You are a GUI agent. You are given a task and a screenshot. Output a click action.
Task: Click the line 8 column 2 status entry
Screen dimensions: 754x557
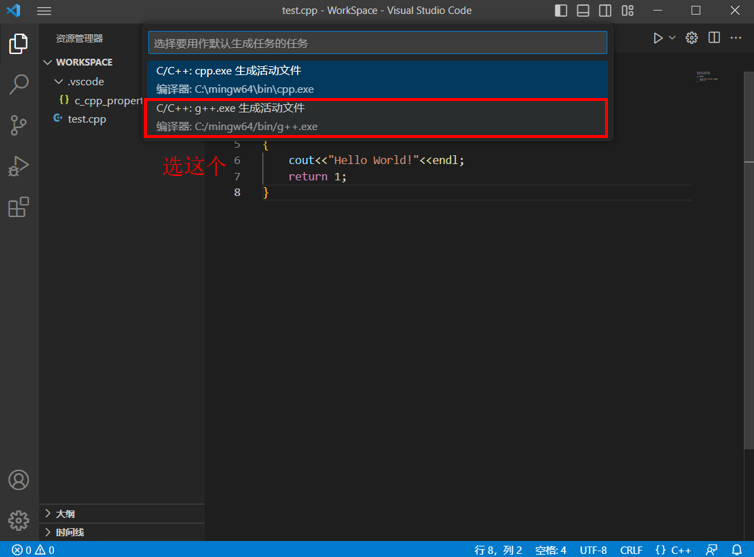pos(498,550)
